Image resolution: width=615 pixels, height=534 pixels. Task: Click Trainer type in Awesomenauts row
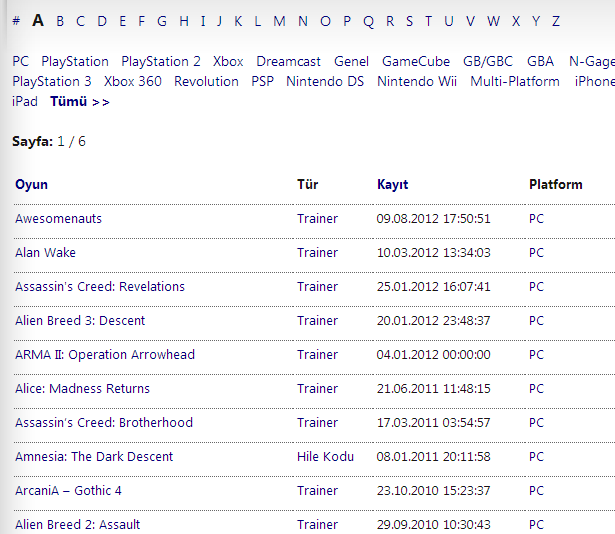(317, 219)
